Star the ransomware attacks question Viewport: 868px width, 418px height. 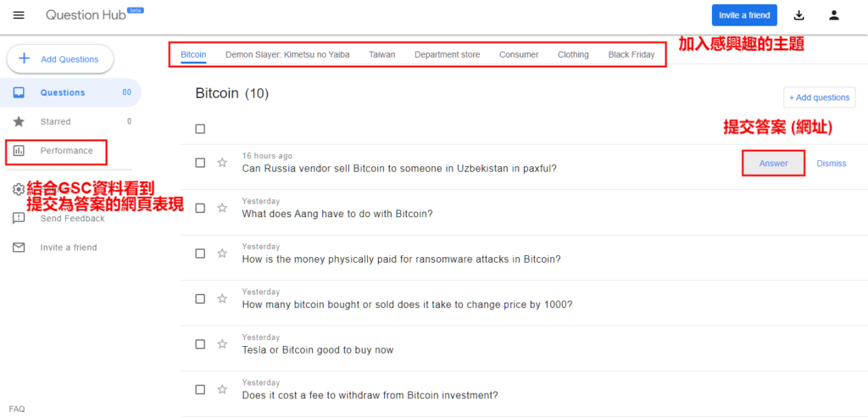tap(222, 254)
